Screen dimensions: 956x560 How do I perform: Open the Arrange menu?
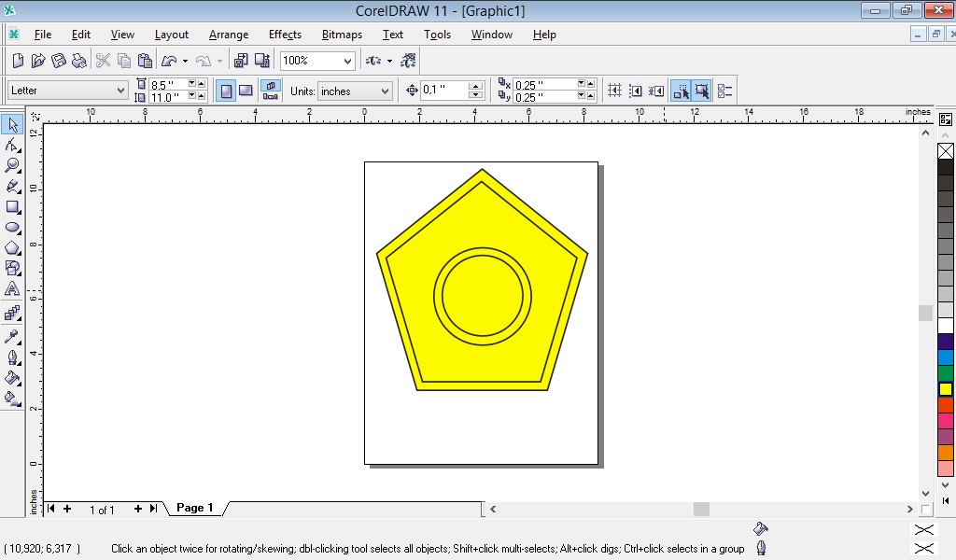[229, 35]
